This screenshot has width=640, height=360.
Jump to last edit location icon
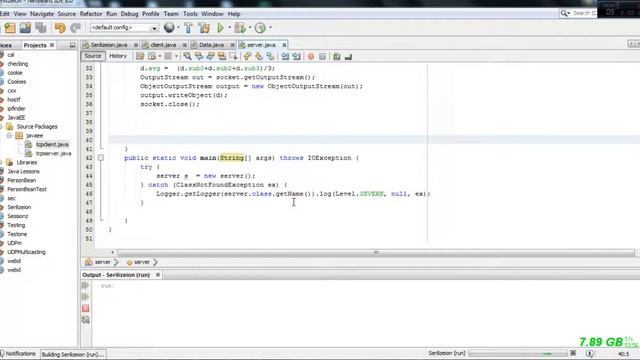point(140,56)
